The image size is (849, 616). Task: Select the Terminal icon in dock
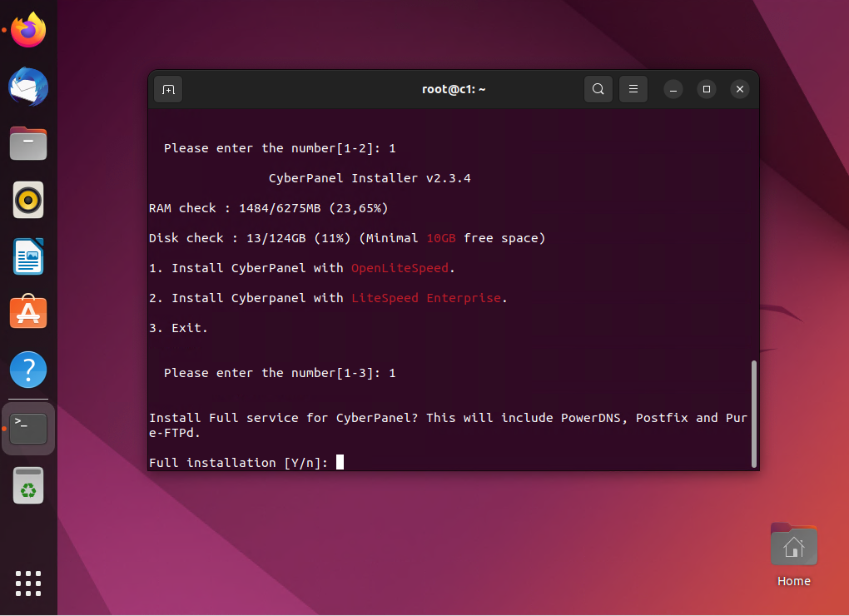pos(28,429)
